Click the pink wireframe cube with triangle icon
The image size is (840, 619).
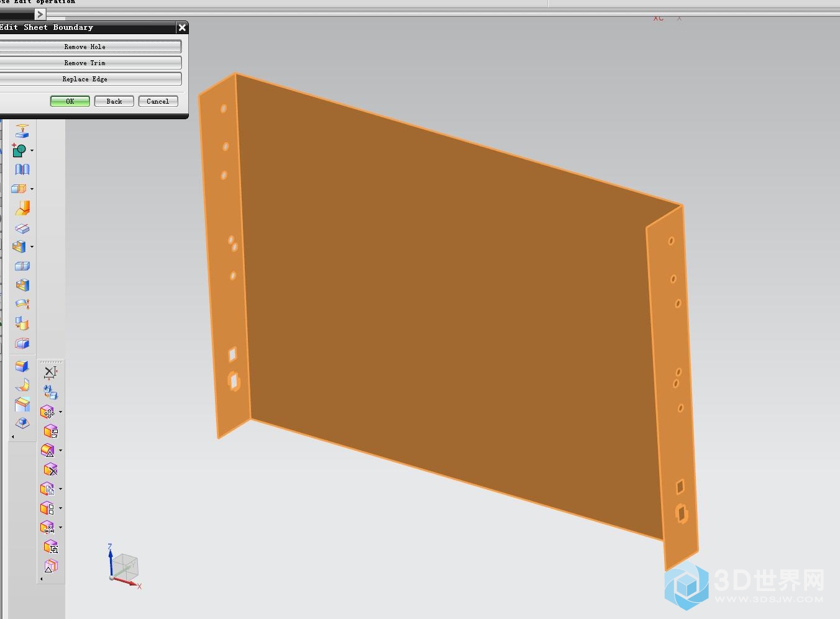(x=51, y=566)
